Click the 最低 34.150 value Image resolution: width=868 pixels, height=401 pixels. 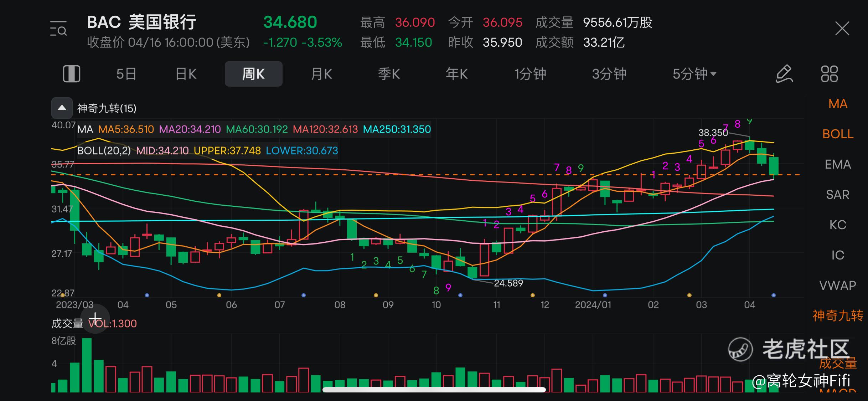click(x=413, y=42)
